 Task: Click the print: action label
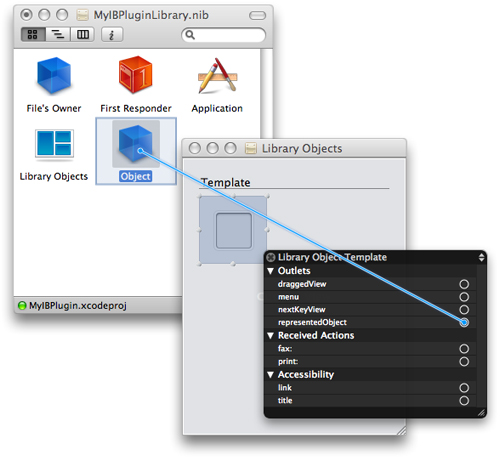click(288, 361)
